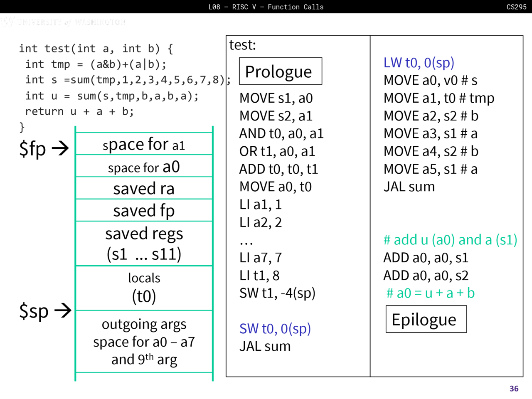Click the University of Washington logo
This screenshot has height=399, width=532.
(x=63, y=22)
